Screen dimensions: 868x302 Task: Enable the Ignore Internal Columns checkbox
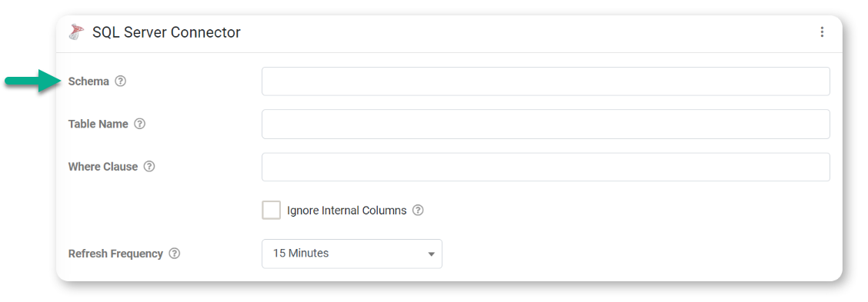pos(271,211)
